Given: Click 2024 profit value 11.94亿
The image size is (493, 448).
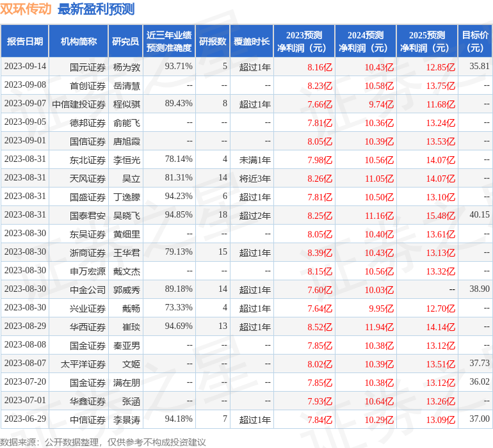Looking at the screenshot, I should (x=379, y=327).
